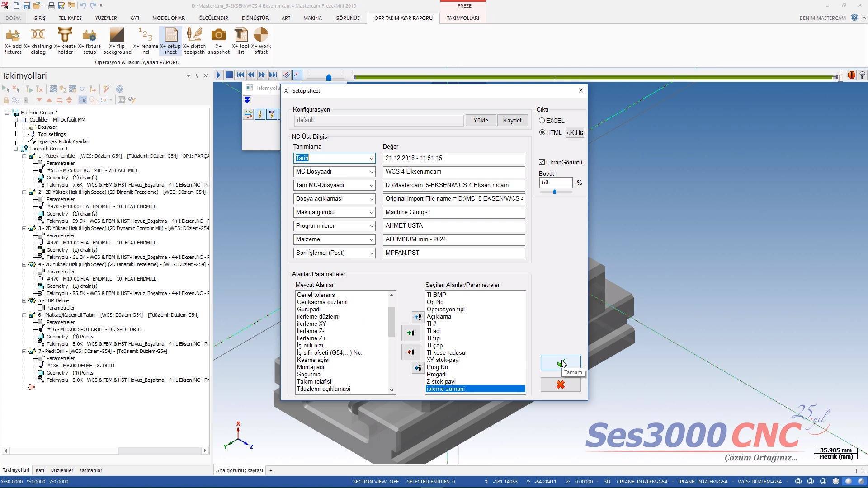Open the Tam MC-Dosyaadi dropdown
This screenshot has height=488, width=868.
[x=371, y=185]
